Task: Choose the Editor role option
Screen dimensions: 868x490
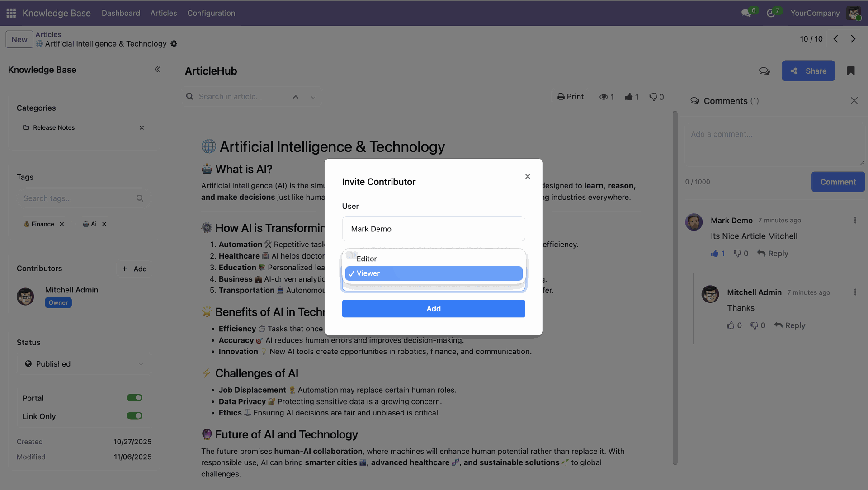Action: pos(434,259)
